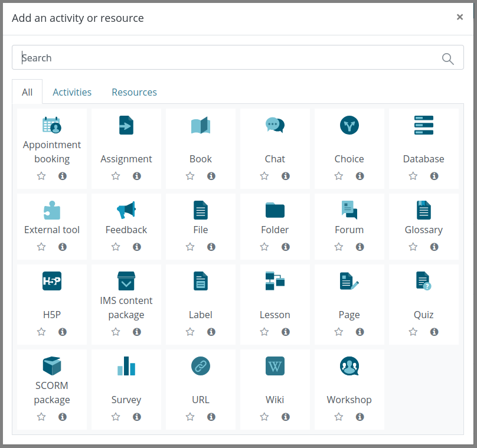477x448 pixels.
Task: Star the Forum activity
Action: 339,247
